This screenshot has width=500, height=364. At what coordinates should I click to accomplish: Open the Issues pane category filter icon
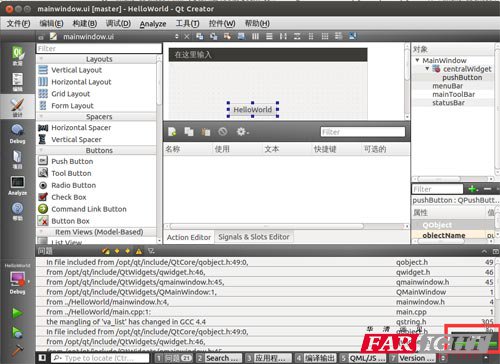click(151, 251)
